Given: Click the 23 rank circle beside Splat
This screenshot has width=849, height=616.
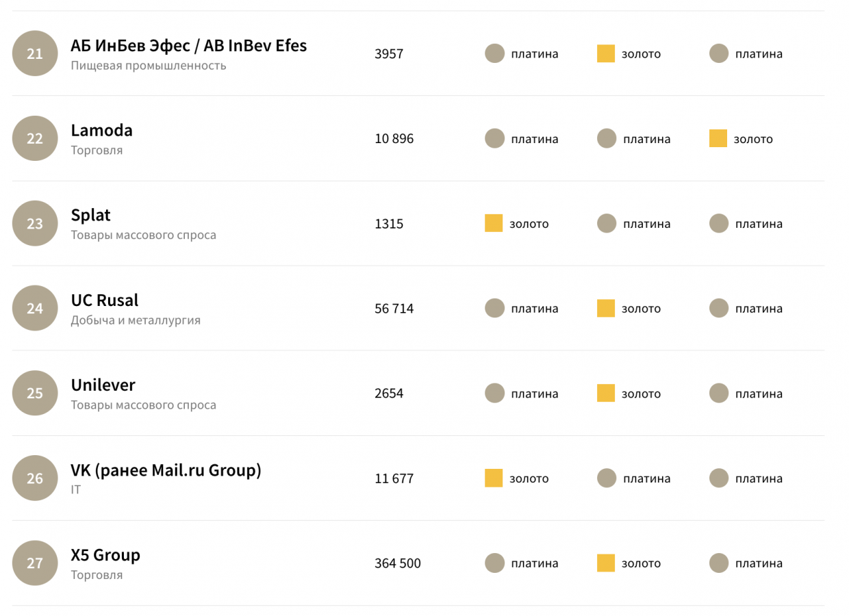Looking at the screenshot, I should (x=35, y=223).
